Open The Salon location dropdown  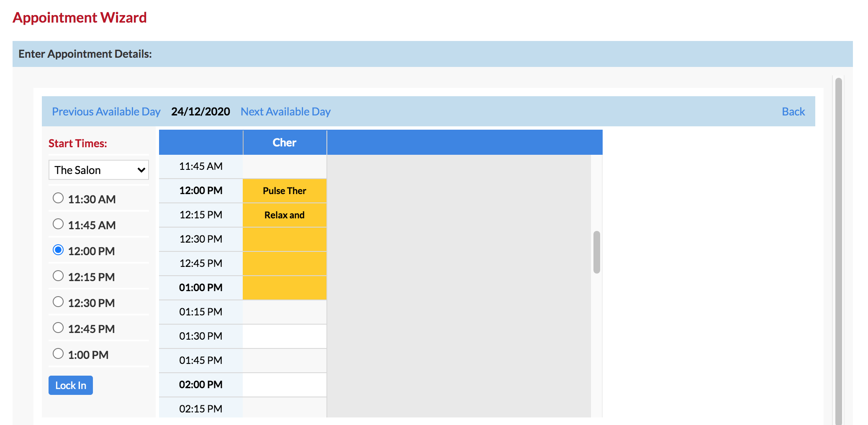click(x=99, y=170)
